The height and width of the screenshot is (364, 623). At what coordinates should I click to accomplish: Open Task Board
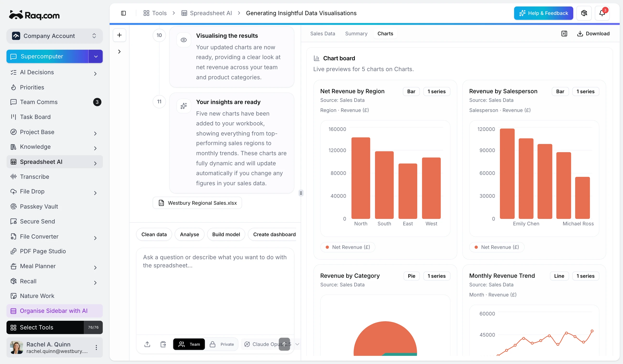coord(55,117)
